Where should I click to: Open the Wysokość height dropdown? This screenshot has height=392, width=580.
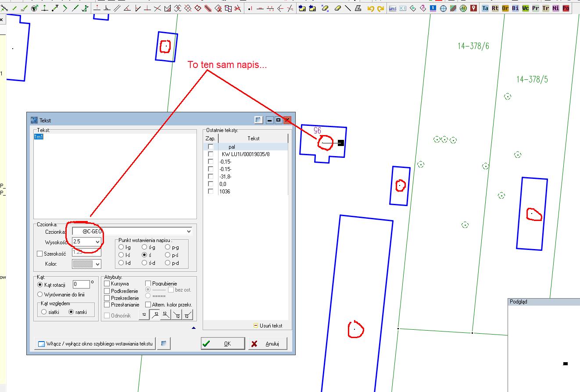pos(97,242)
